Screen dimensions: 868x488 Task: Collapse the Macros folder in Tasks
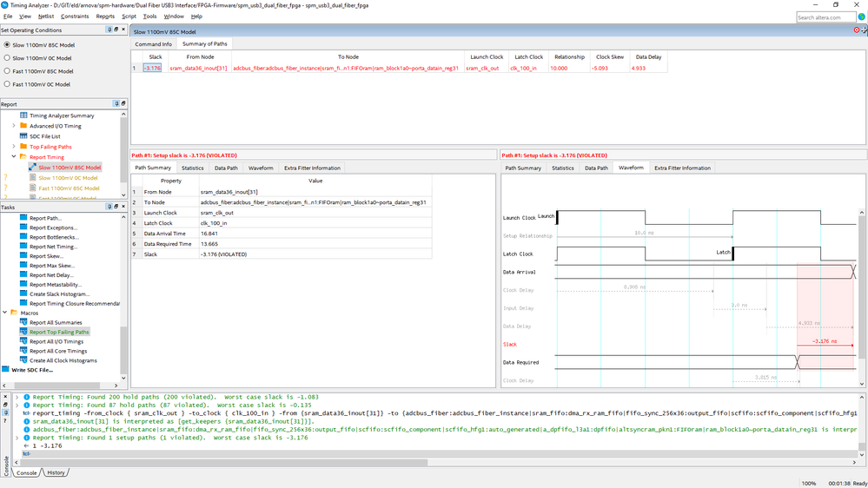4,313
